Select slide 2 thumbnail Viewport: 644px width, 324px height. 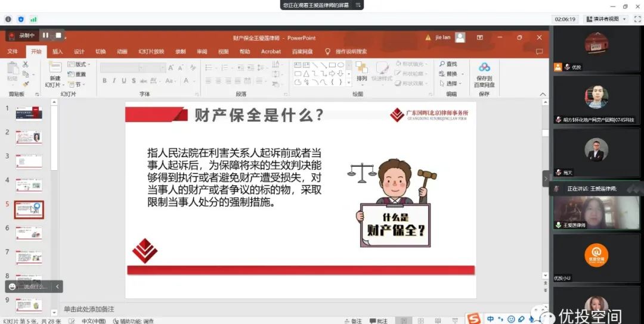pyautogui.click(x=29, y=138)
